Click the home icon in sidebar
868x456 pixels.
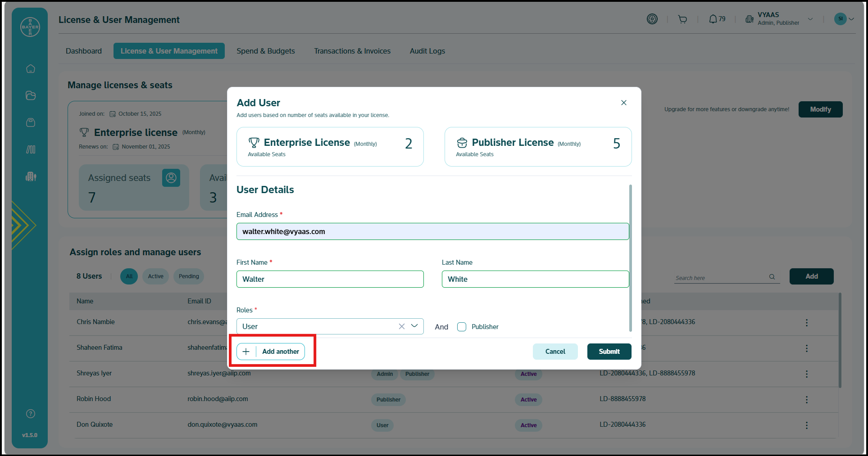tap(31, 69)
